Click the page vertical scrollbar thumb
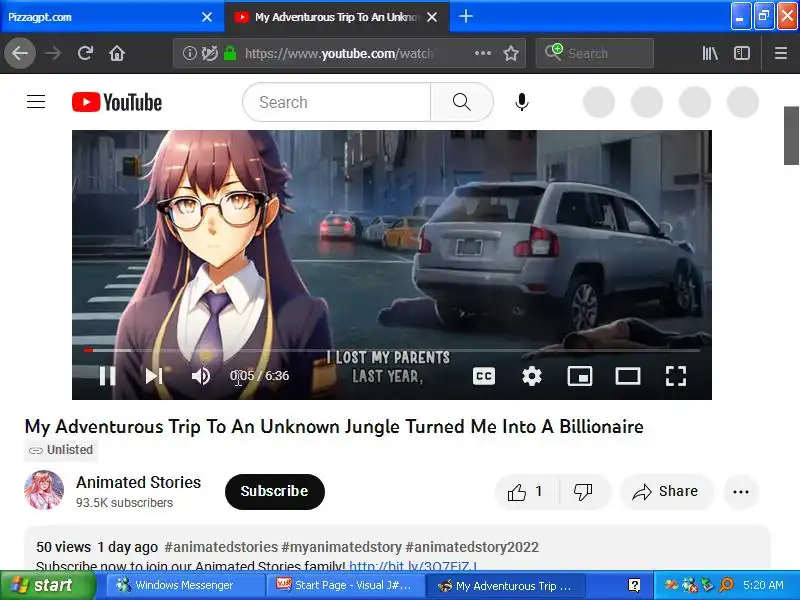This screenshot has height=600, width=800. [791, 136]
